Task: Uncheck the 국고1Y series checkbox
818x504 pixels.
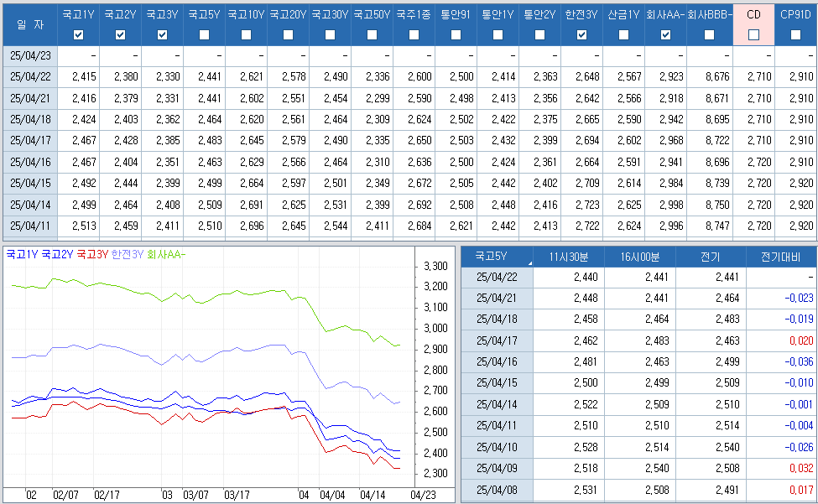Action: pos(78,34)
